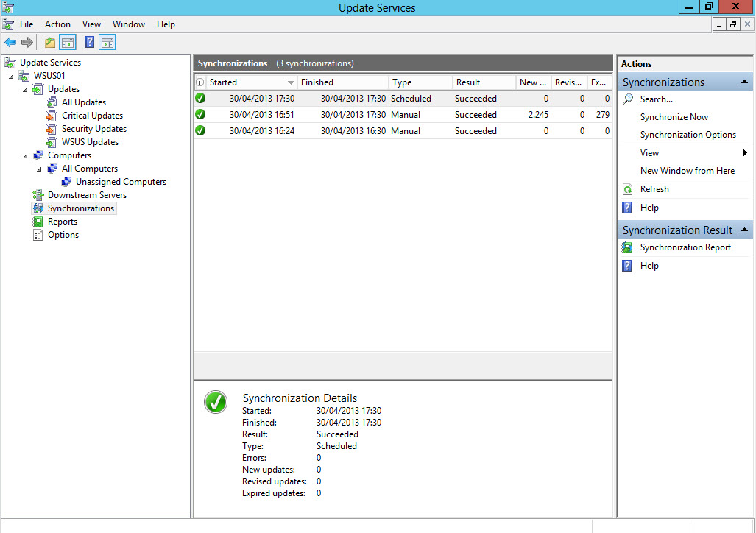The height and width of the screenshot is (533, 756).
Task: Click the WSUS01 server icon
Action: coord(24,76)
